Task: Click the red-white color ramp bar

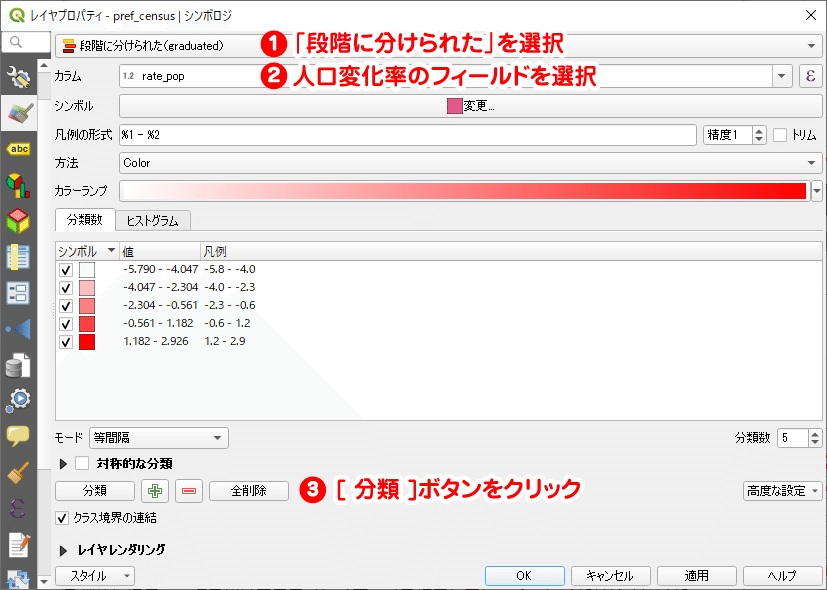Action: click(465, 191)
